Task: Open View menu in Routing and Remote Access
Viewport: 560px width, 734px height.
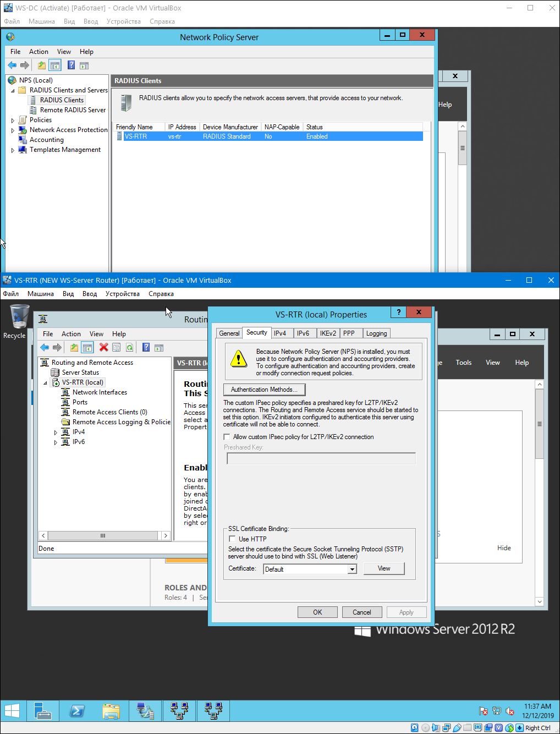Action: [96, 334]
